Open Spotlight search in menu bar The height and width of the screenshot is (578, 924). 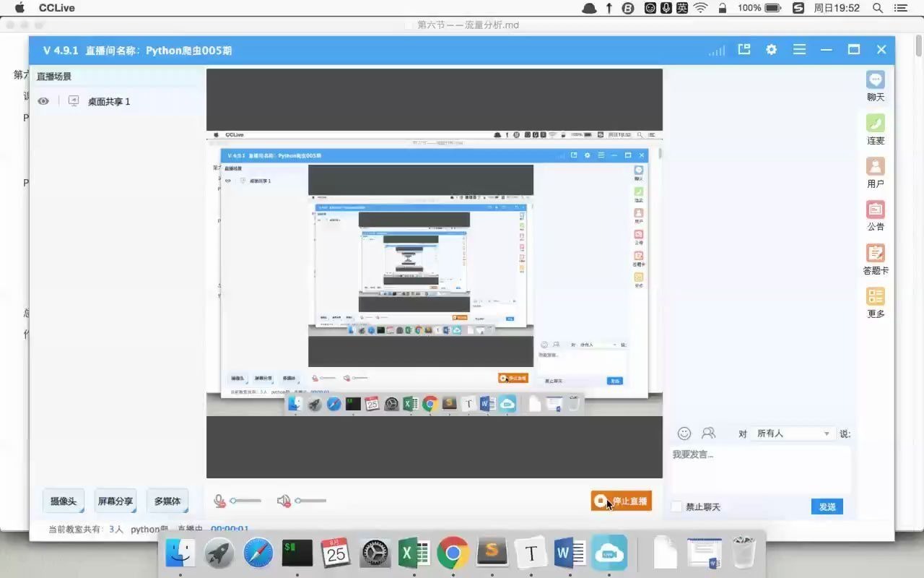[878, 8]
